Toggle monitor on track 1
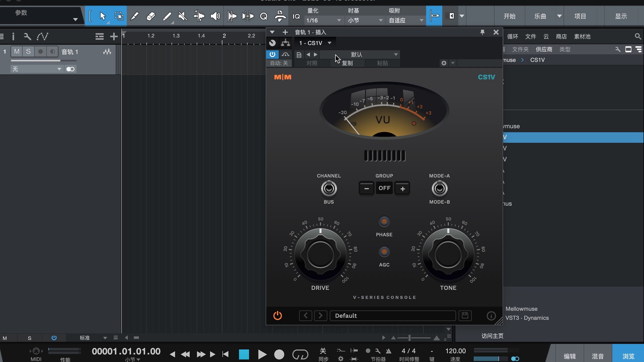Screen dimensions: 644x362 [x=52, y=52]
